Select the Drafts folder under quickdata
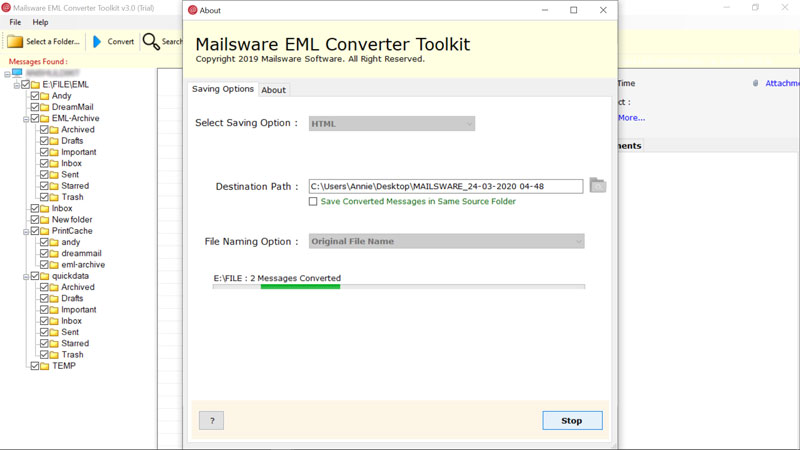This screenshot has width=800, height=450. 72,298
